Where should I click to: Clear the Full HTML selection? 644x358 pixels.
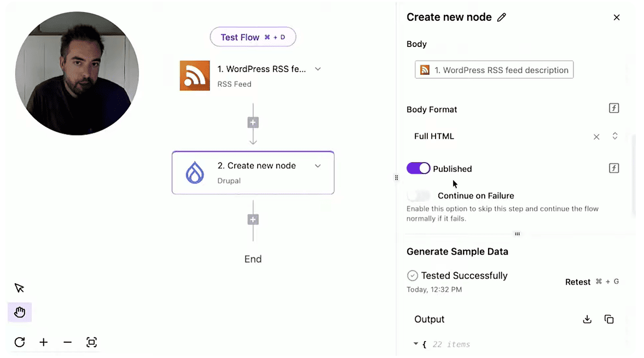596,136
